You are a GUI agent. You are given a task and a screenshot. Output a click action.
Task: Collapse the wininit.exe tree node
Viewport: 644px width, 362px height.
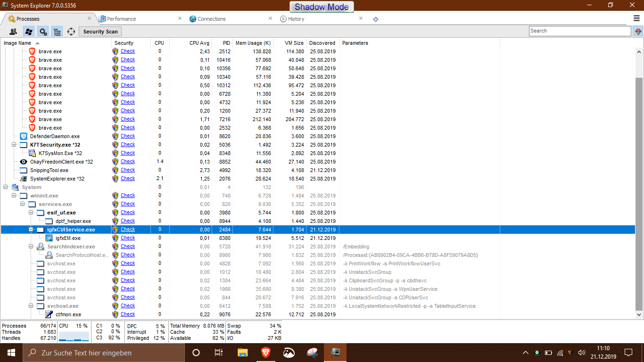pyautogui.click(x=14, y=196)
